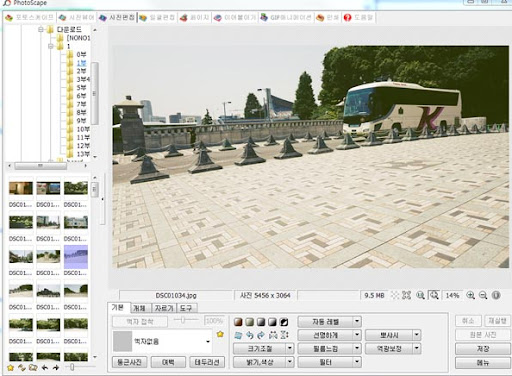
Task: Open the first thumbnail in top row
Action: pos(21,189)
